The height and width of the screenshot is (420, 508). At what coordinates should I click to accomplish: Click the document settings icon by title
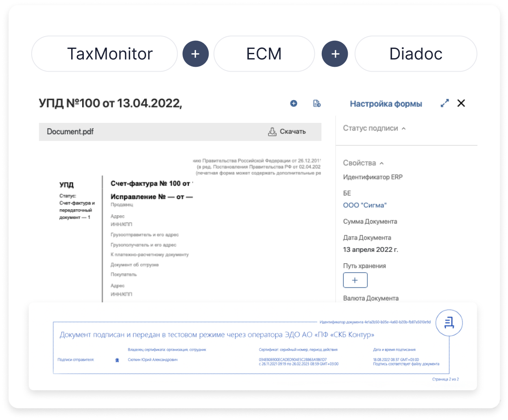click(317, 103)
